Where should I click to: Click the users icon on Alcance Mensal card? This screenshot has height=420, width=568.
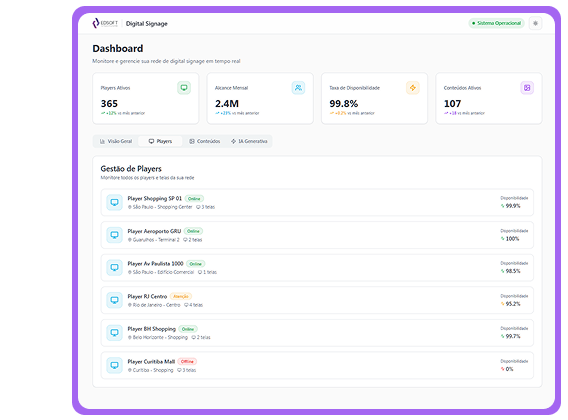point(298,88)
